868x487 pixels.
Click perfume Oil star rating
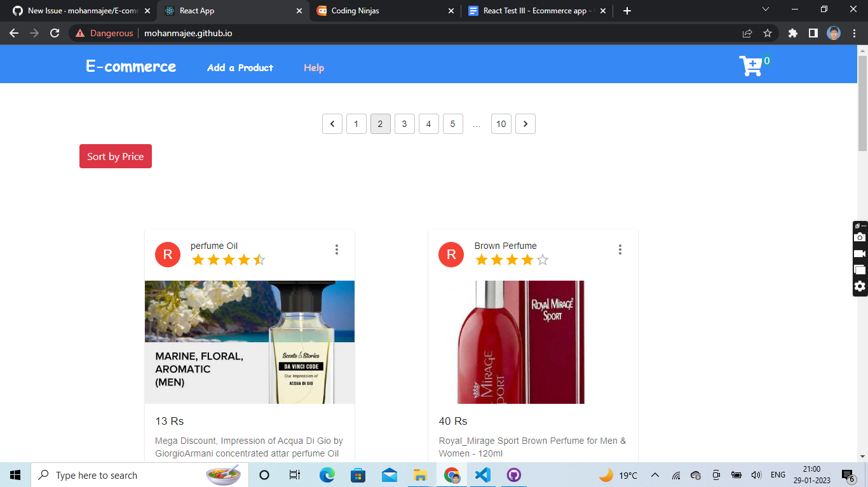pyautogui.click(x=229, y=260)
